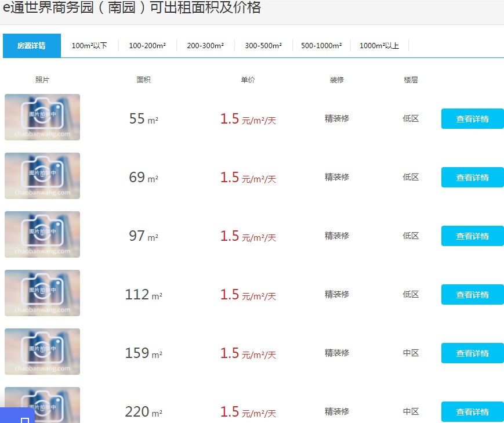The width and height of the screenshot is (504, 423).
Task: Select 低区 in the 69 m² row
Action: coord(411,177)
